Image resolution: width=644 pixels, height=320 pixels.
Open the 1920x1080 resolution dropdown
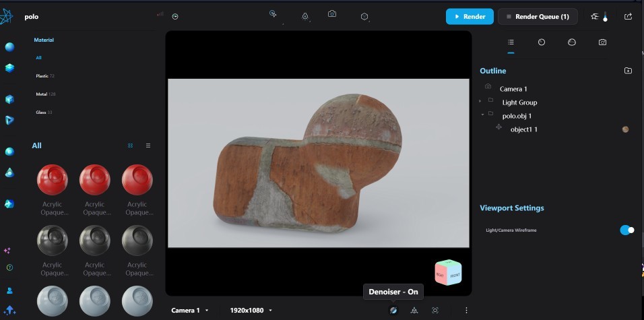coord(251,310)
